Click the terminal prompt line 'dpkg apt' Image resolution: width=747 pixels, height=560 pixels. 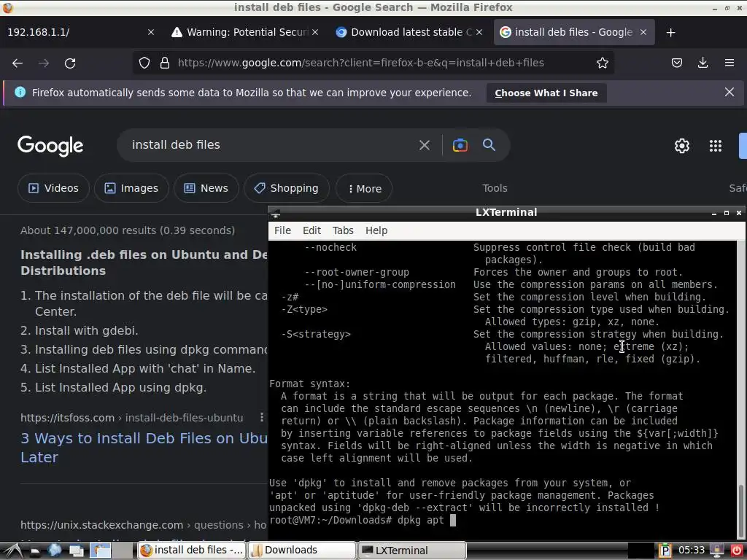[363, 520]
